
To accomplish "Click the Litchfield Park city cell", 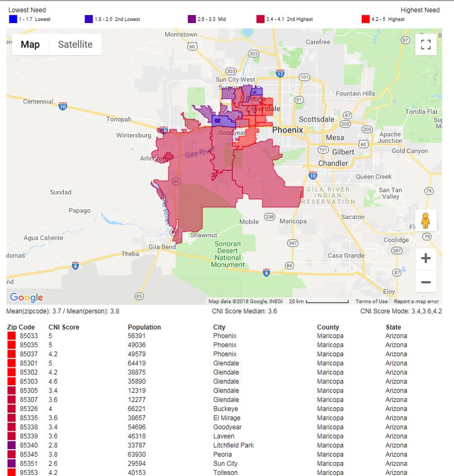I will tap(233, 445).
